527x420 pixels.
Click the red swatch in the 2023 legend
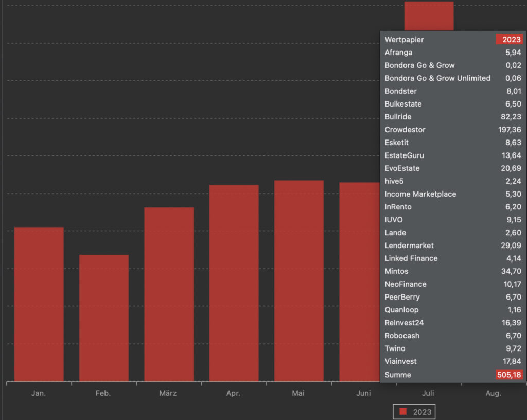pos(402,412)
